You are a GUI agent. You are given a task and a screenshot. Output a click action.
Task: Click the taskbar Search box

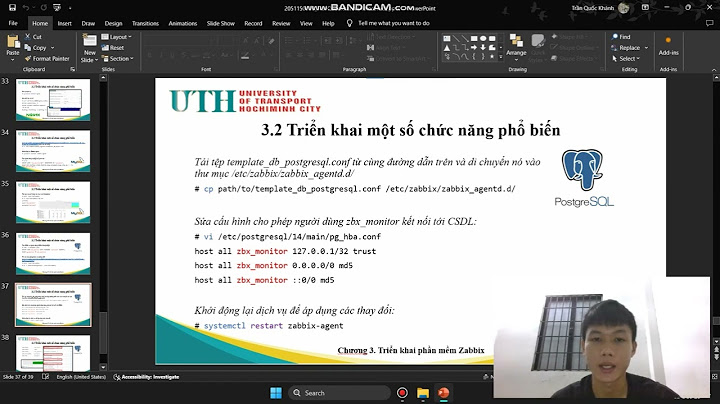tap(339, 393)
